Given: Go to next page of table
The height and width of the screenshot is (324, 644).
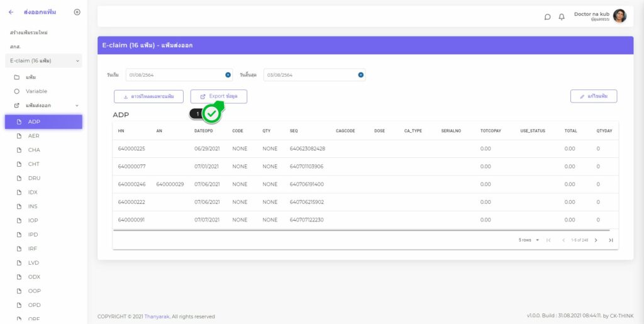Looking at the screenshot, I should pos(596,240).
